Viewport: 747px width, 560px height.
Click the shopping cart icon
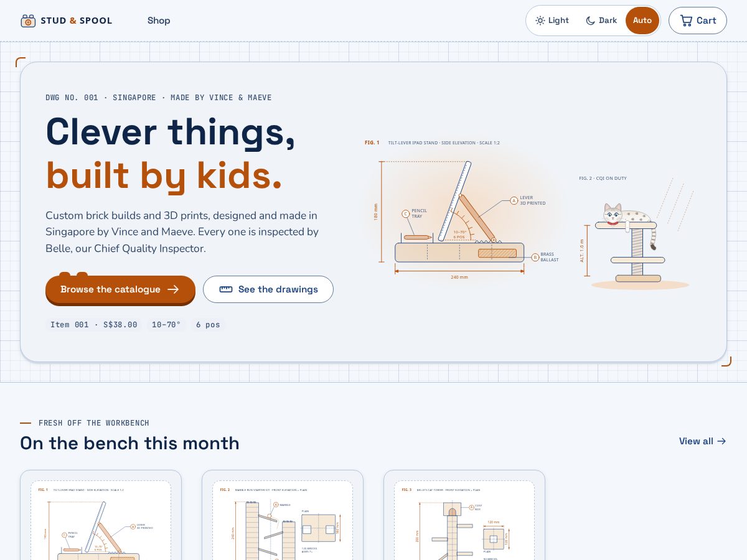686,21
